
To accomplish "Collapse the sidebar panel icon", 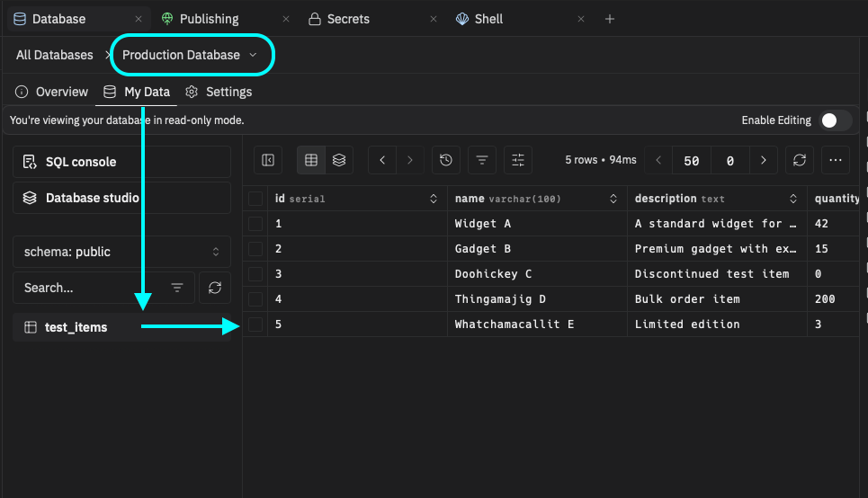I will (268, 160).
